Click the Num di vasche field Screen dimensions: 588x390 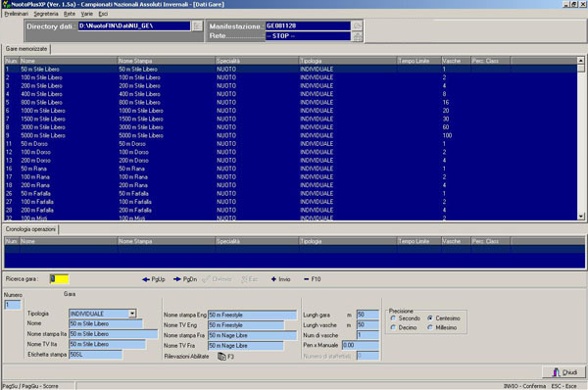point(367,335)
